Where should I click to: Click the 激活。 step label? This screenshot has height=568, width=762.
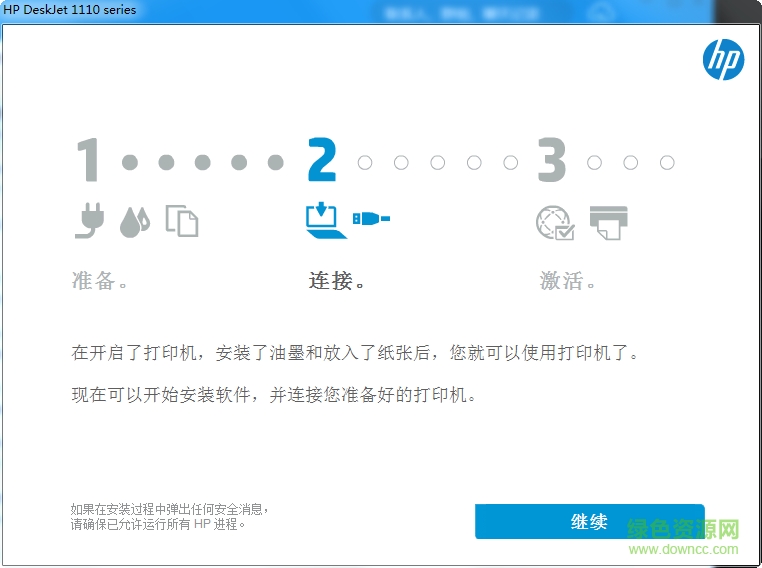567,280
